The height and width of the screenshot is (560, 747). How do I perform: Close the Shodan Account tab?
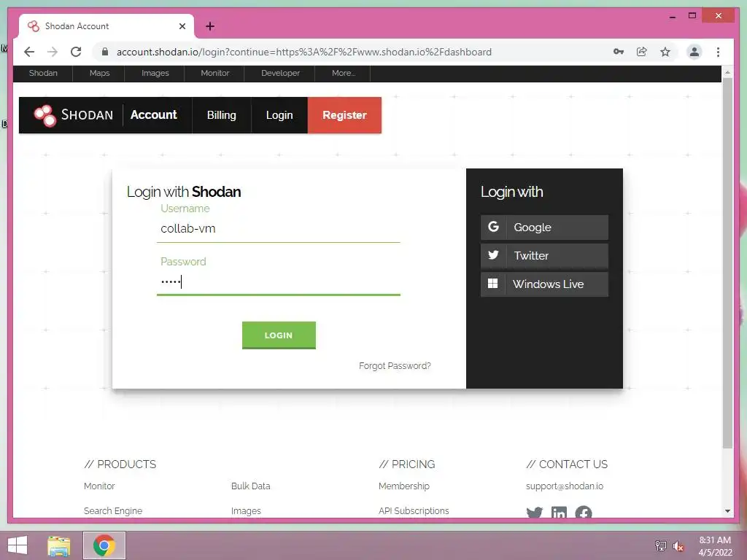point(182,26)
